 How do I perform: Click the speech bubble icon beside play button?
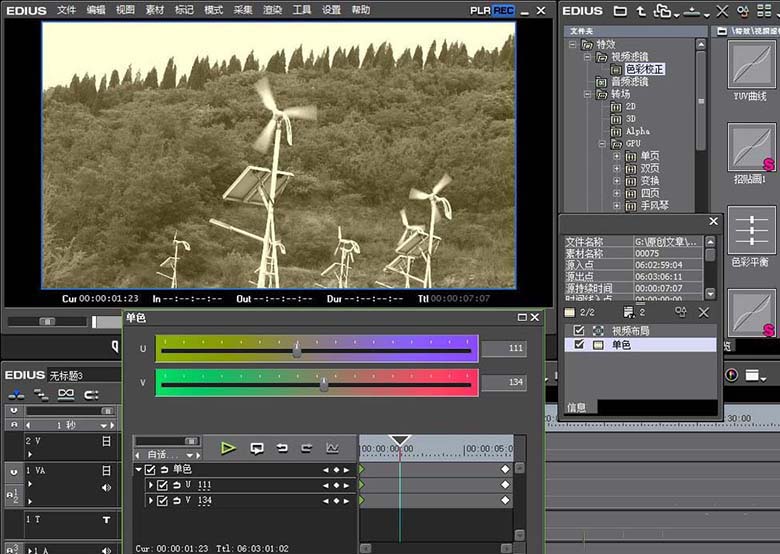point(257,449)
